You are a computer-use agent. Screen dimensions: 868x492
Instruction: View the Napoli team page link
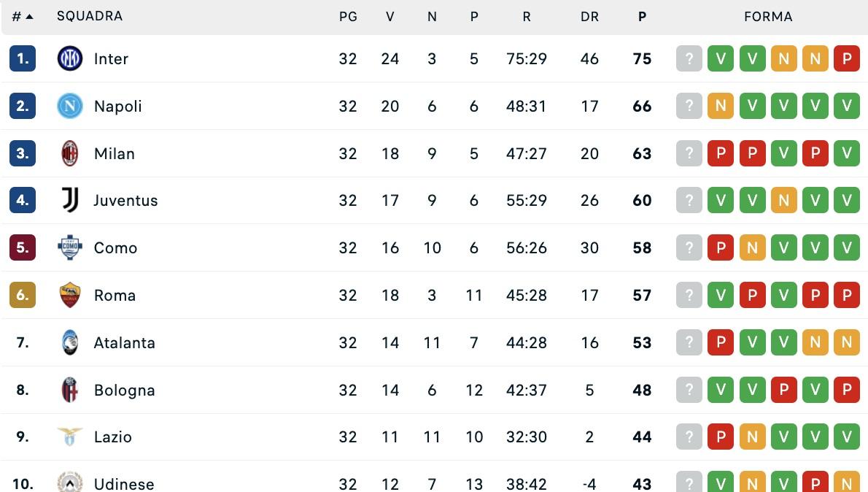(x=117, y=106)
